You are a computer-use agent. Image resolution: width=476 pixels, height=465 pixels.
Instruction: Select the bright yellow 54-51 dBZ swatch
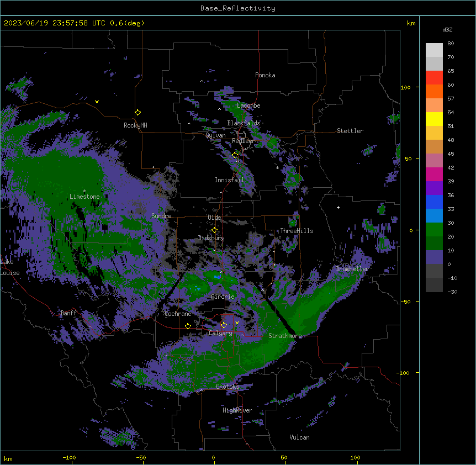tap(434, 119)
